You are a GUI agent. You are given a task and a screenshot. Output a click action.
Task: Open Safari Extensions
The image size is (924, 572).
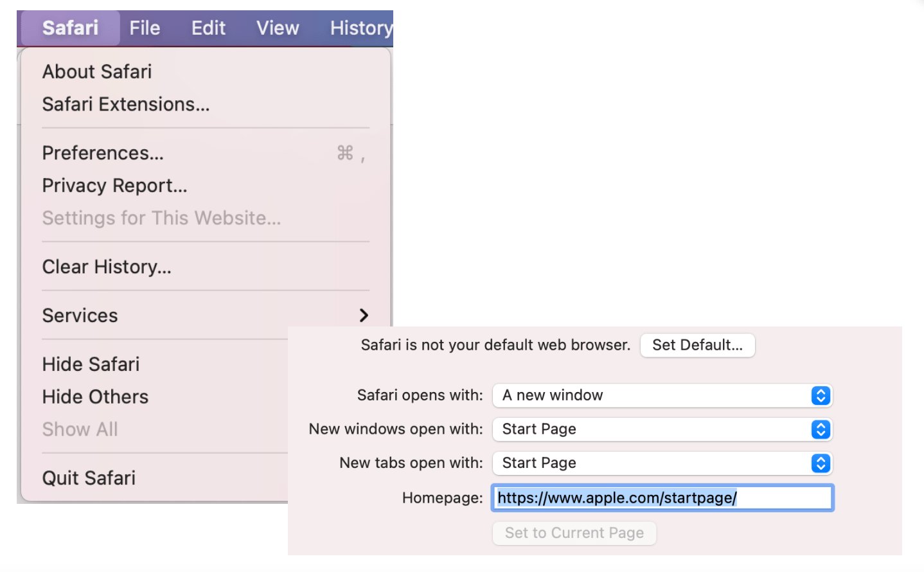(126, 104)
